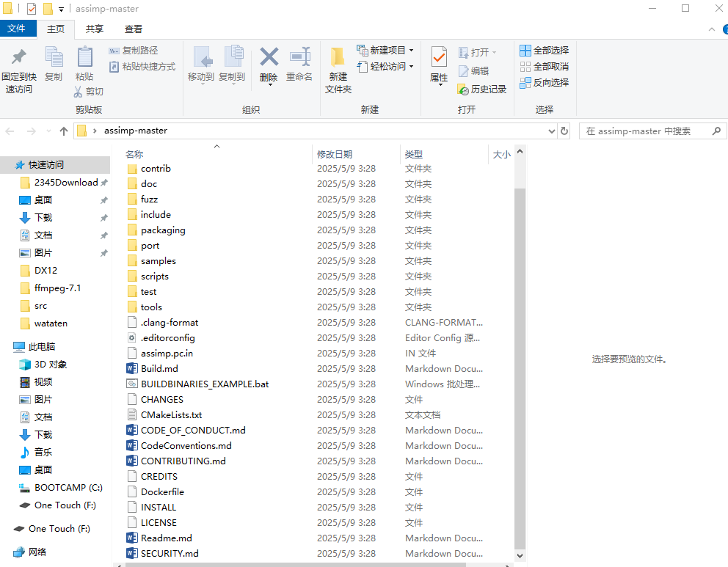Click the Back navigation arrow
Image resolution: width=728 pixels, height=567 pixels.
click(x=10, y=131)
